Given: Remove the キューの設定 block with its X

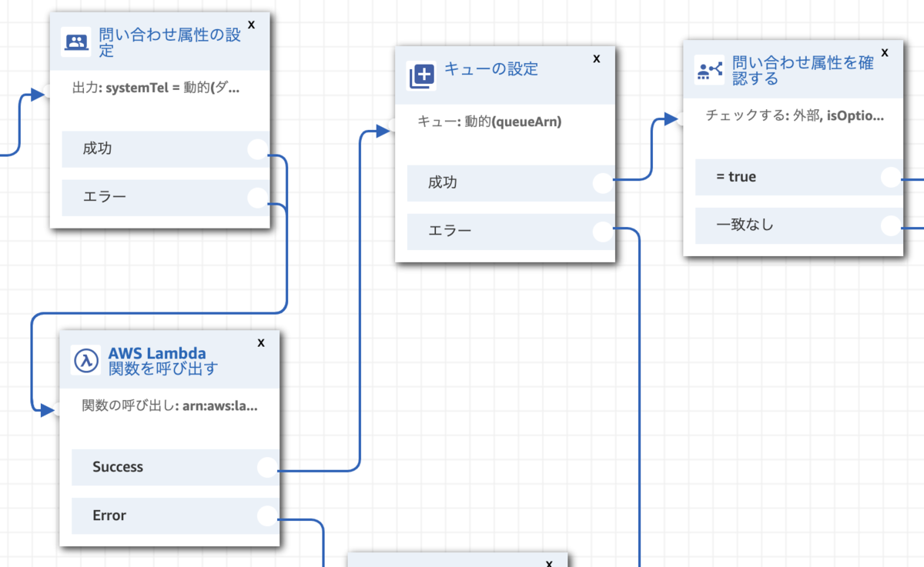Looking at the screenshot, I should (x=596, y=58).
